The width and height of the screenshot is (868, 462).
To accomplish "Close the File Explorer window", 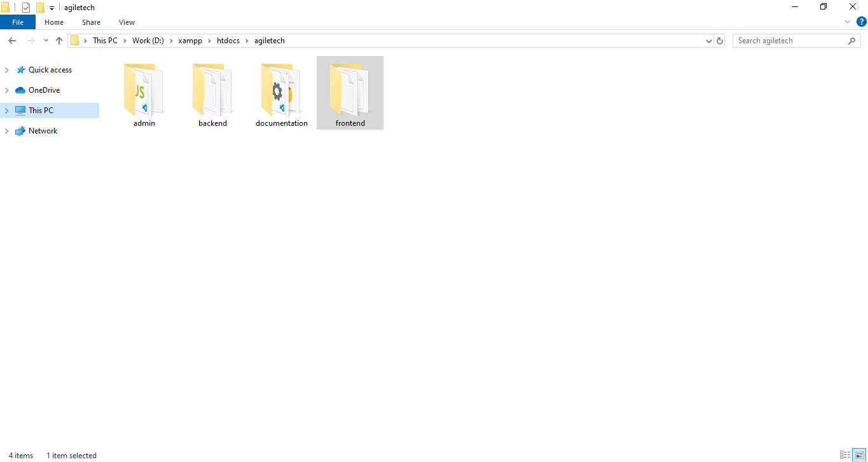I will 853,7.
